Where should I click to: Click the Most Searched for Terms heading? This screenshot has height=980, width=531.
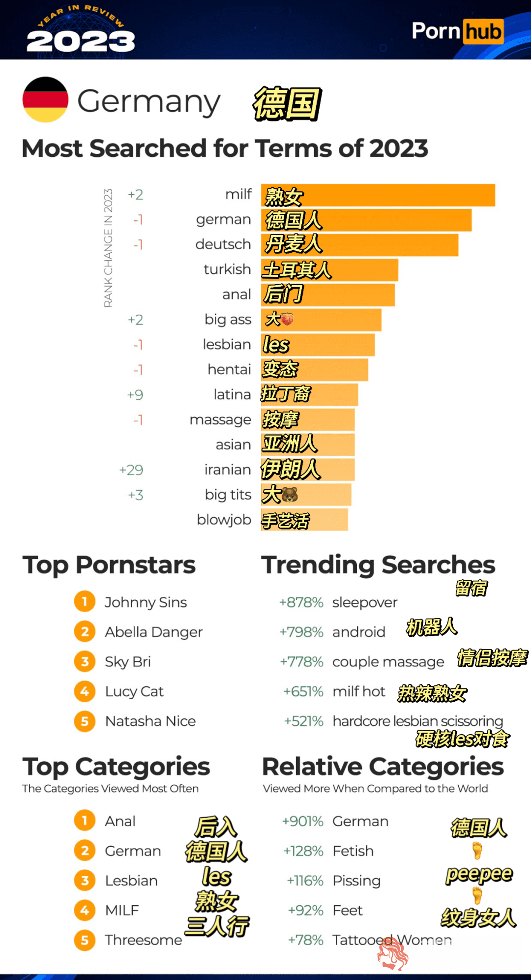(x=225, y=148)
